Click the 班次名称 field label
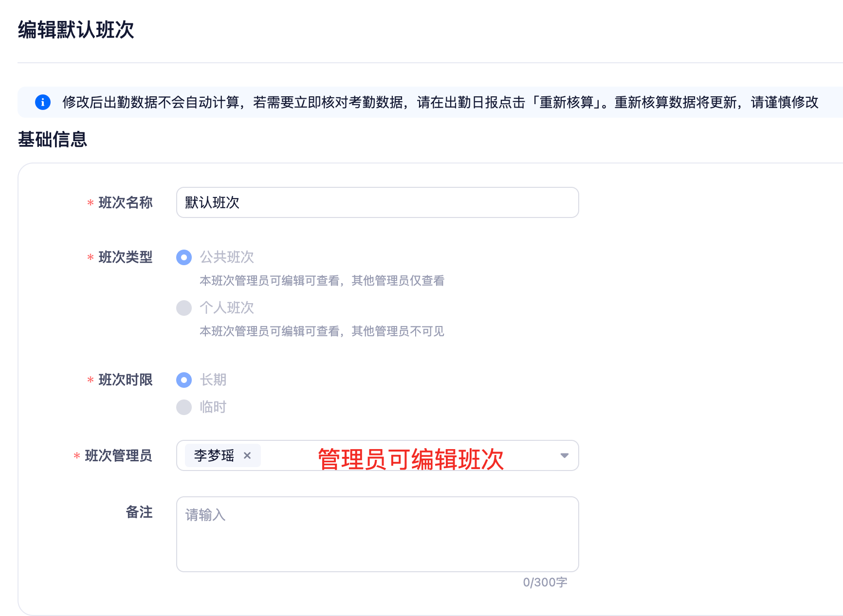843x616 pixels. [125, 202]
